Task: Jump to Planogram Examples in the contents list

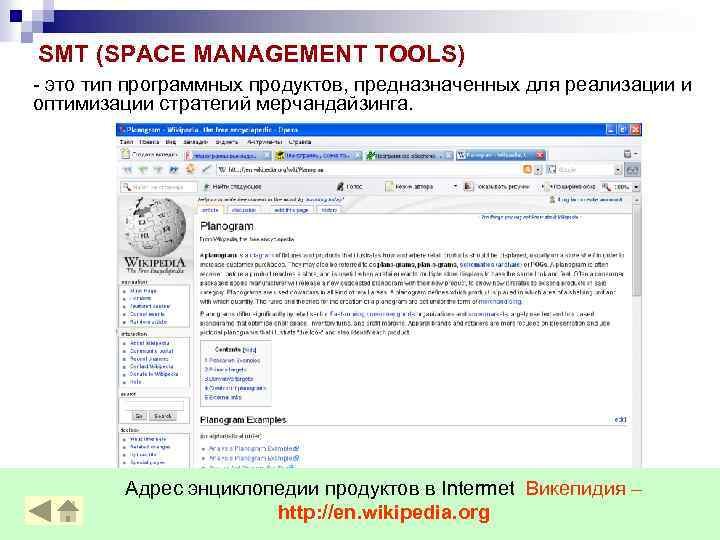Action: (232, 360)
